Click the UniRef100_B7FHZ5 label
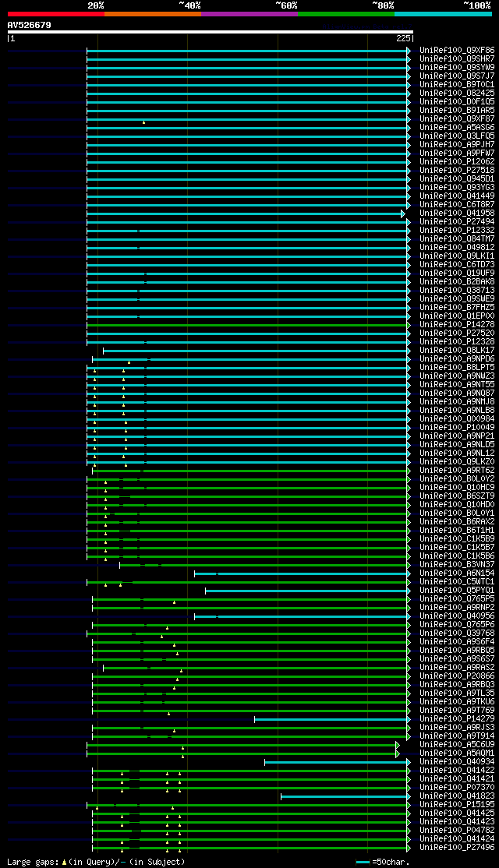Image resolution: width=499 pixels, height=868 pixels. 457,308
